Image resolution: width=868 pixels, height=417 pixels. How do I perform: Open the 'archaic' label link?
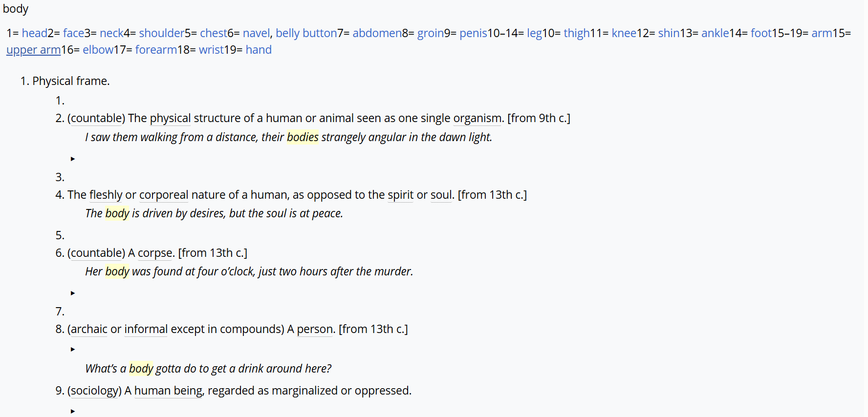[x=89, y=329]
